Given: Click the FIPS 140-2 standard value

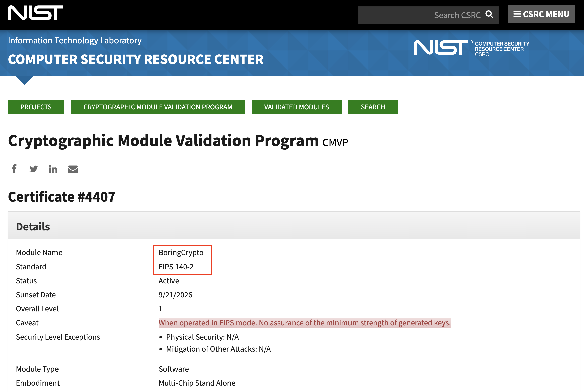Looking at the screenshot, I should (x=176, y=267).
